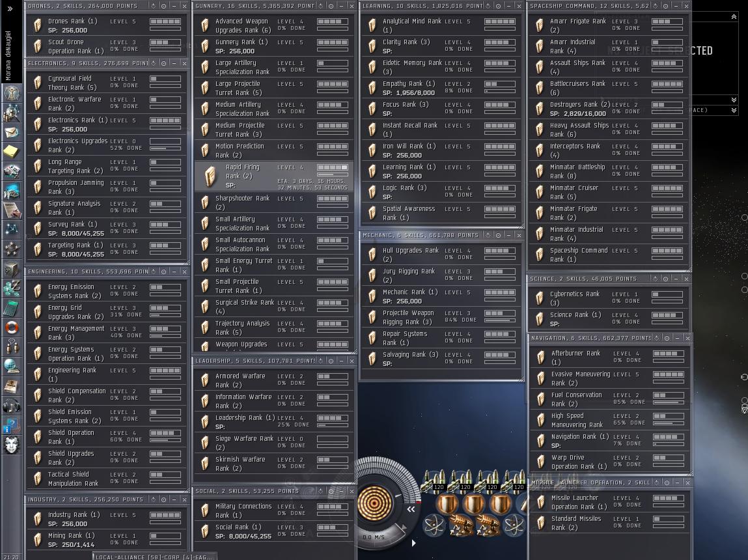Click the capacitor ring in HUD center
The height and width of the screenshot is (560, 748).
(375, 502)
